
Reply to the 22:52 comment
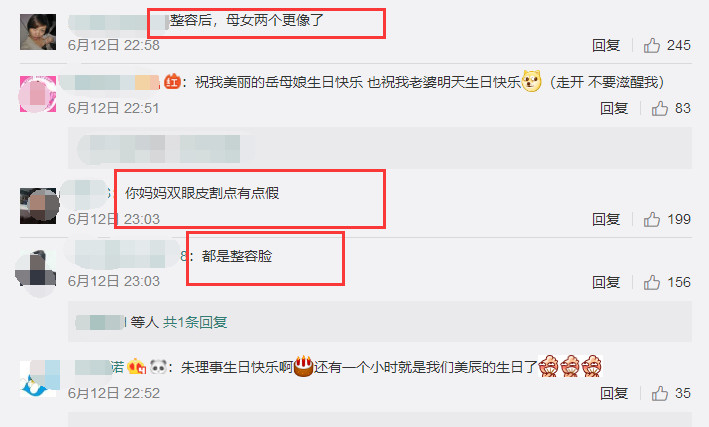614,393
